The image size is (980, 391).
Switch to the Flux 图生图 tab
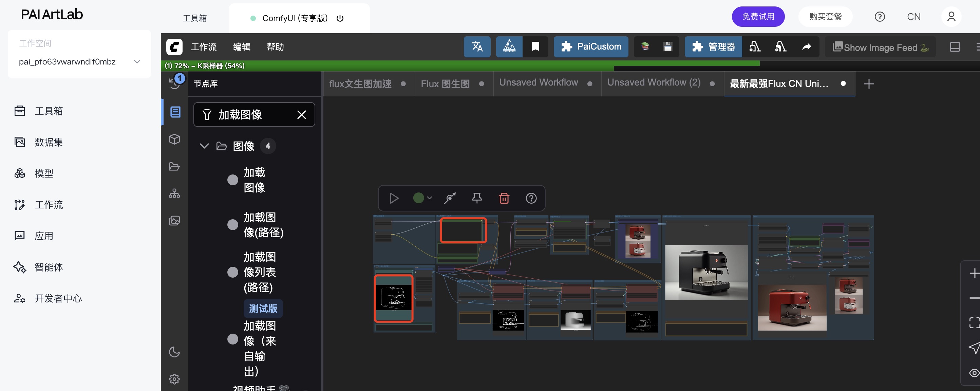click(445, 84)
